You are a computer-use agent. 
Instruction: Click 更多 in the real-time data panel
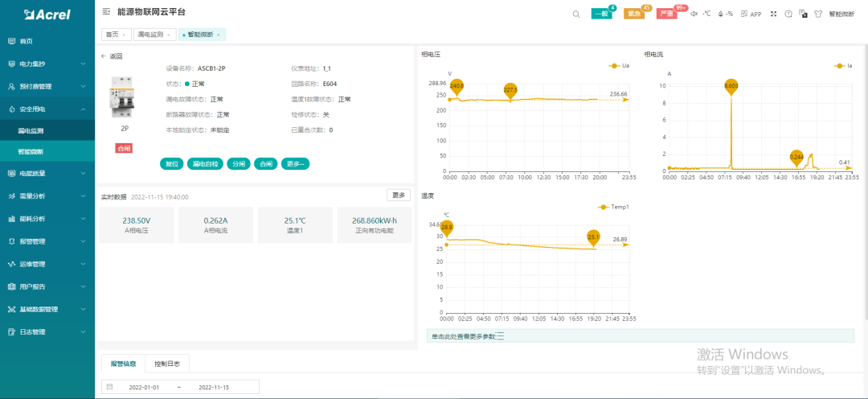(x=399, y=195)
